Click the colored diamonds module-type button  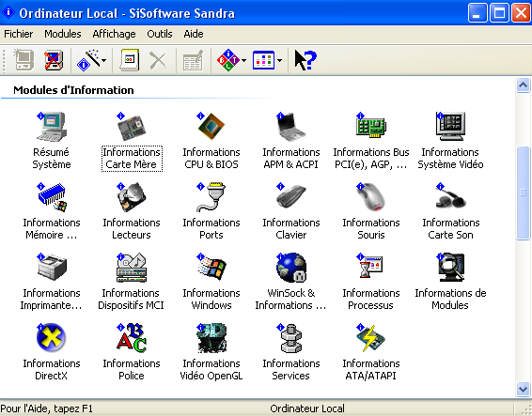[228, 60]
